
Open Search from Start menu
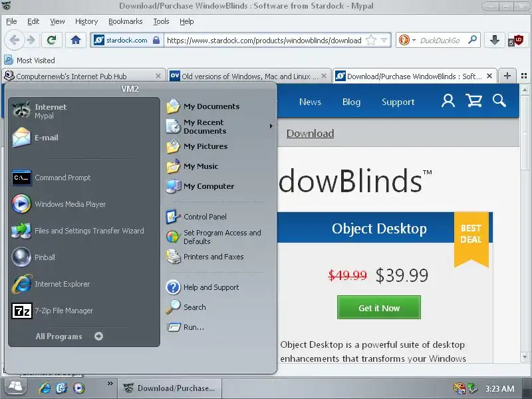pos(219,307)
